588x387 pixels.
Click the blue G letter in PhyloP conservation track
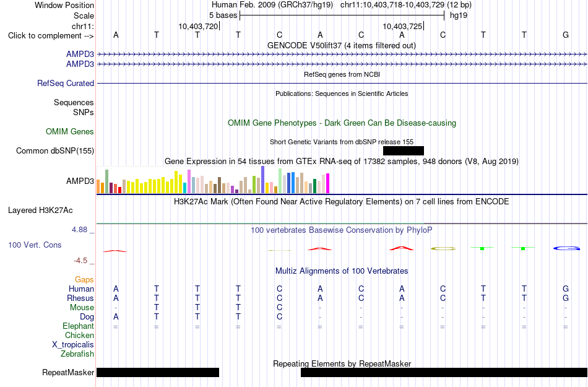[x=566, y=248]
